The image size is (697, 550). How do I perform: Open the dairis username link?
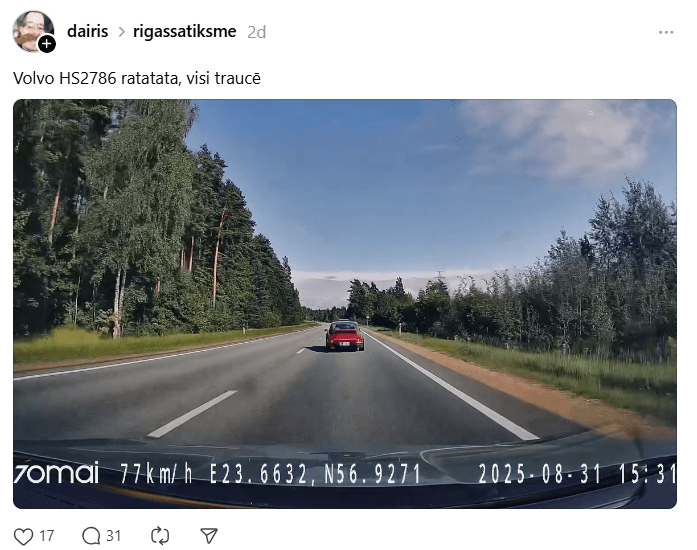[88, 32]
